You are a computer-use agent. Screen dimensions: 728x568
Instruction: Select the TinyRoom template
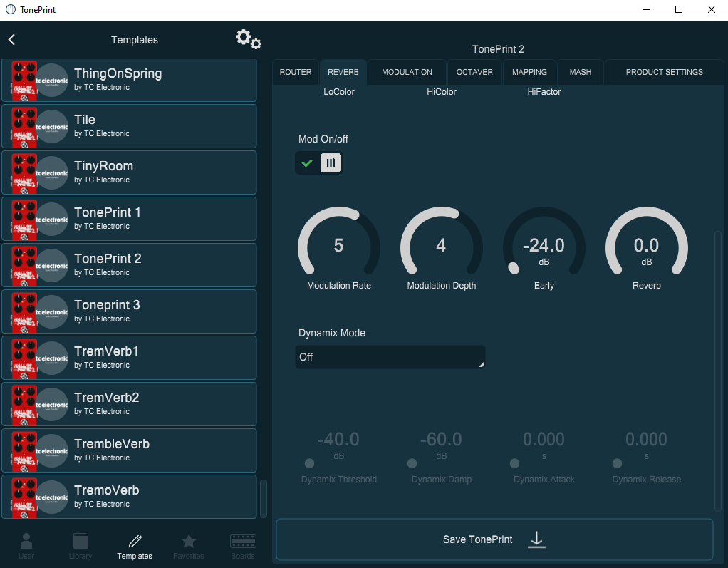[x=129, y=172]
